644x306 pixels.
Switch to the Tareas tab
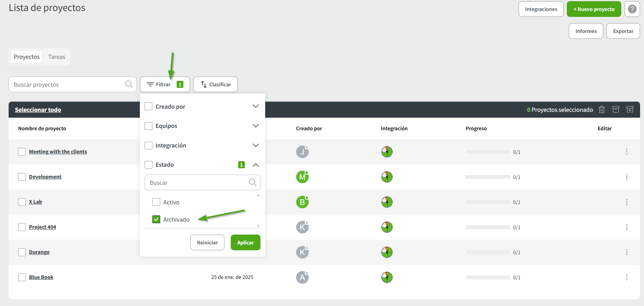(57, 57)
